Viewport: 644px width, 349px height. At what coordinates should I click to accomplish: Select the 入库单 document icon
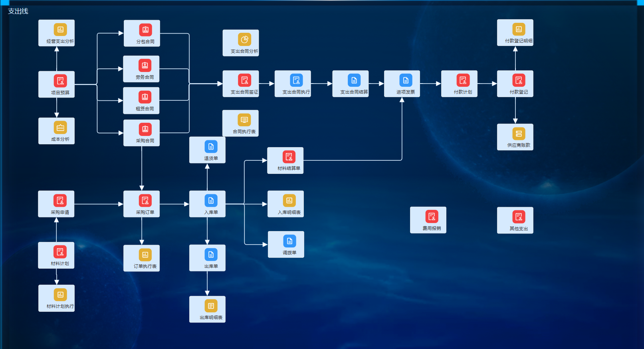pos(211,201)
